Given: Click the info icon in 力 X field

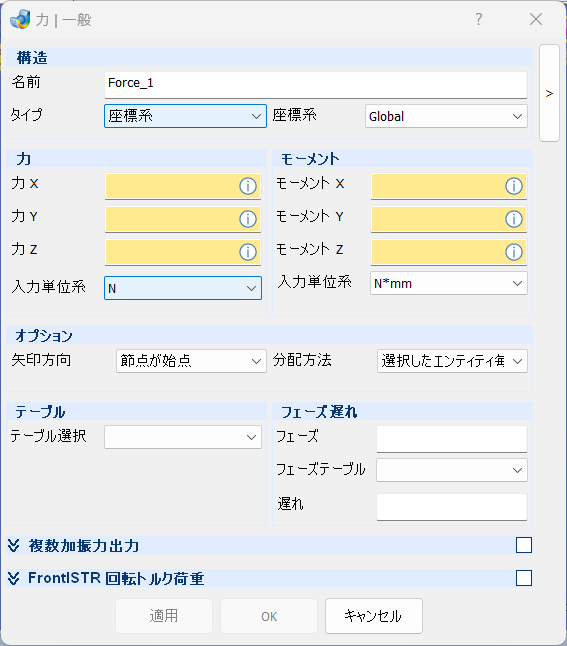Looking at the screenshot, I should click(248, 186).
